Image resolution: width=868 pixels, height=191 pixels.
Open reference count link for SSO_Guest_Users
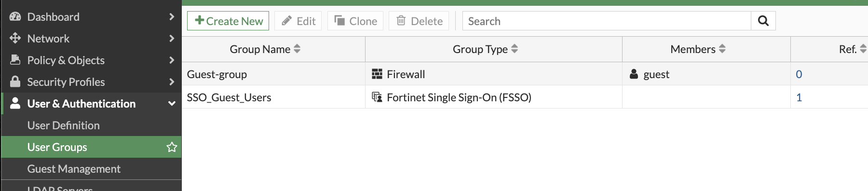799,97
